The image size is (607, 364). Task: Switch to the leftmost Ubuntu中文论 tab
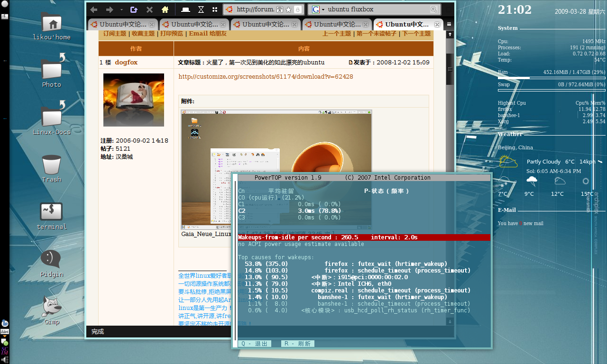point(122,25)
